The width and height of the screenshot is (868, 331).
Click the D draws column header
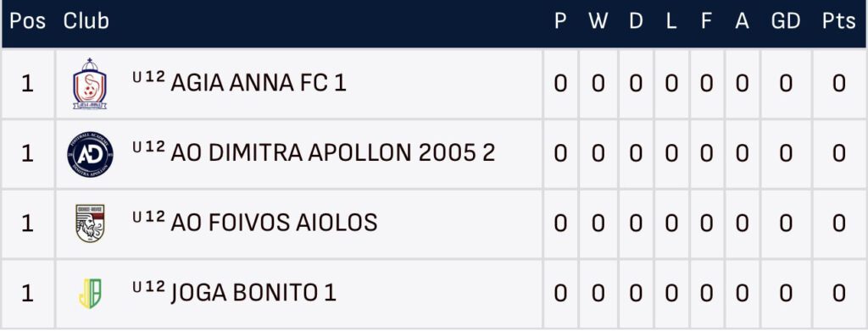point(636,21)
